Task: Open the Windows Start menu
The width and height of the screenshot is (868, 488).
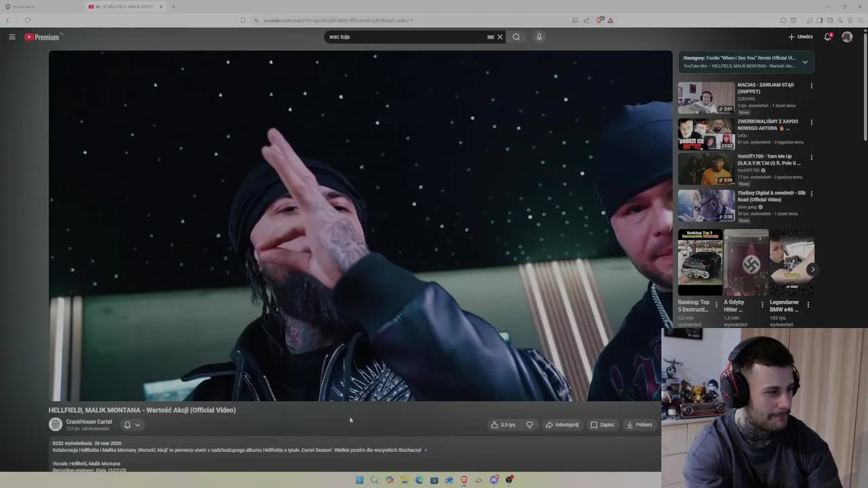Action: click(359, 480)
